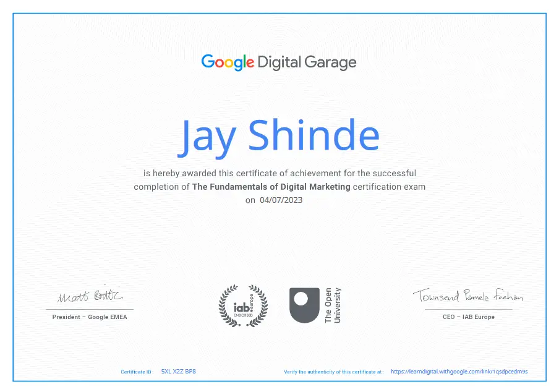Click the exam date 04/07/2023

tap(281, 200)
